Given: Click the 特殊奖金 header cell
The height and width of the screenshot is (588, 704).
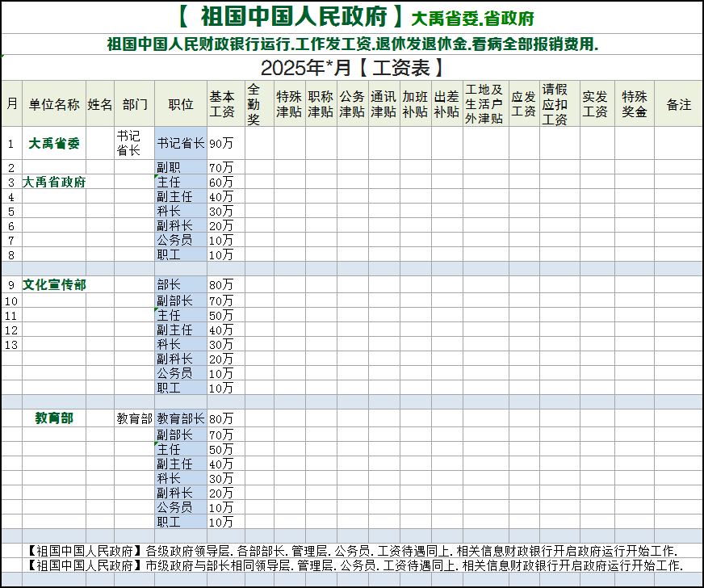Looking at the screenshot, I should point(635,104).
